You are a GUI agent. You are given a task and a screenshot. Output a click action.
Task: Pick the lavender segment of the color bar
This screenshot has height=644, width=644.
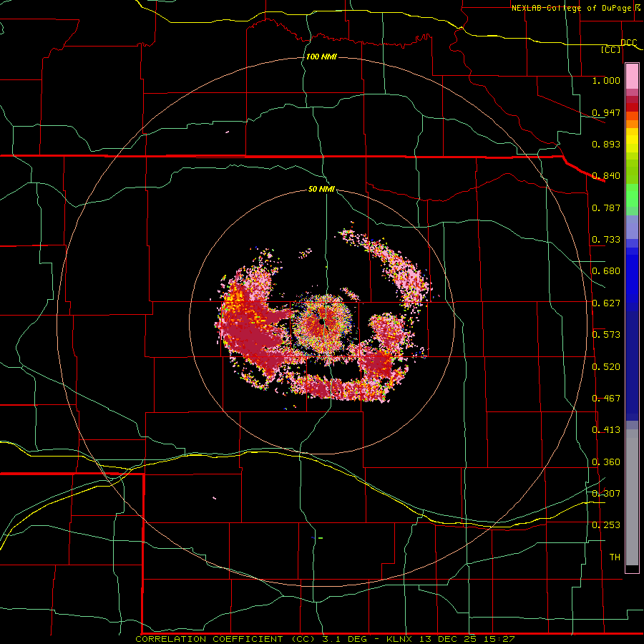pos(632,227)
